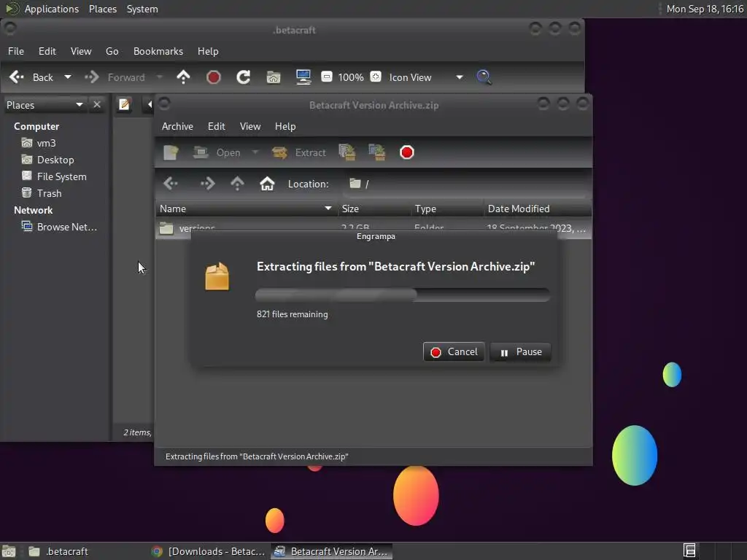Click the show desktop icon in bottom panel
The height and width of the screenshot is (560, 747).
tap(9, 551)
